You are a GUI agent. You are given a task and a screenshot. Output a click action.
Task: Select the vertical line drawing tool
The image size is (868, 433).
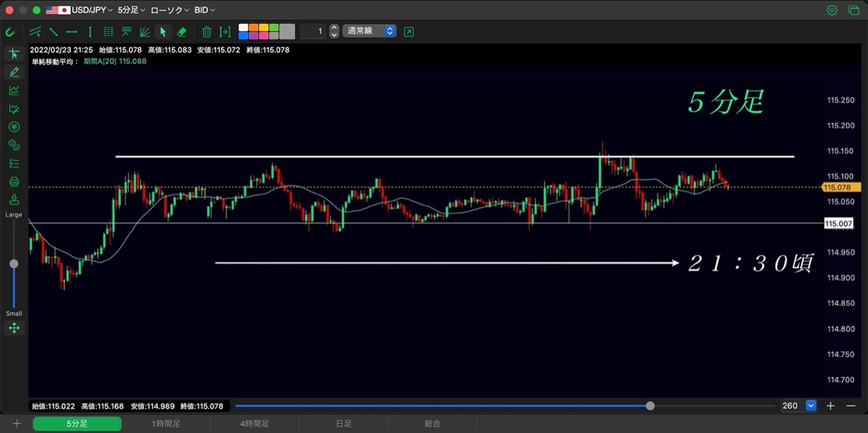tap(90, 32)
